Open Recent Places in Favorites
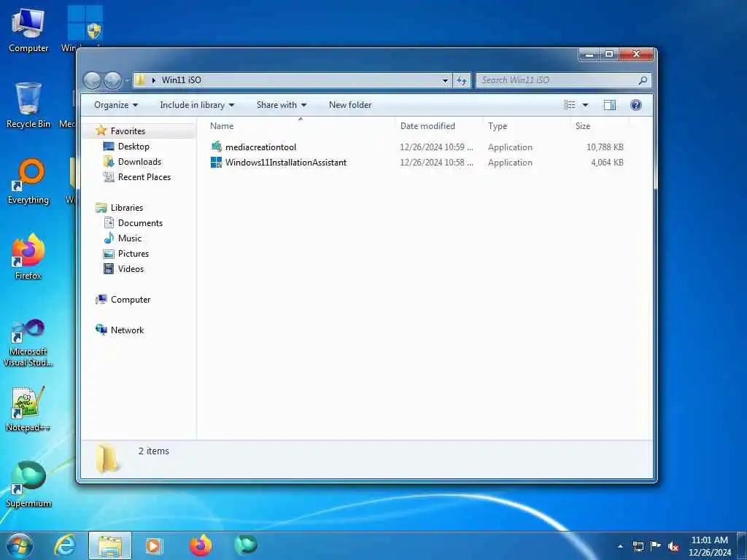 pyautogui.click(x=144, y=176)
